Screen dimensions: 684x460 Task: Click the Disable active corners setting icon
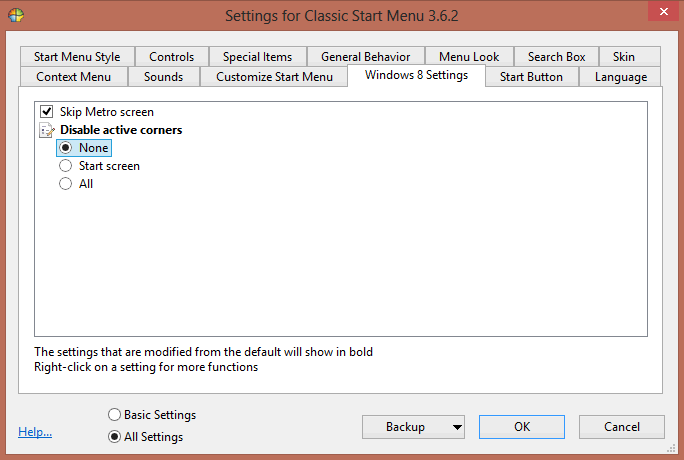point(47,130)
